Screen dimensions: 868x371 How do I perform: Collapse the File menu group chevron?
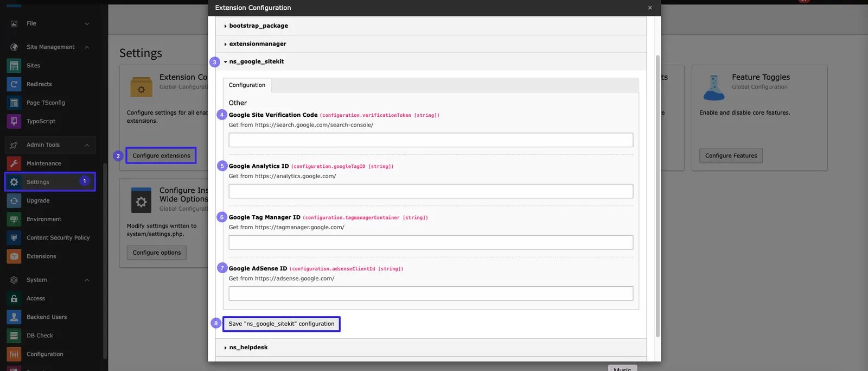[x=87, y=23]
